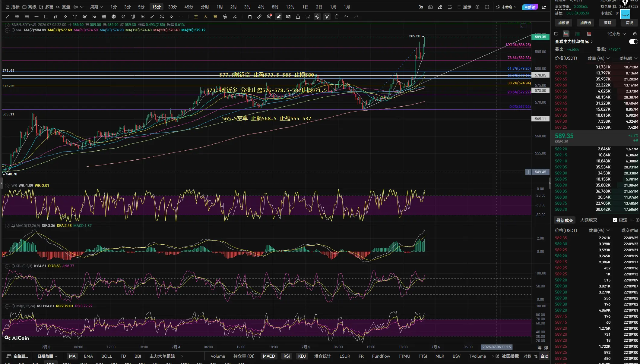Toggle the MA indicator button
Viewport: 640px width, 364px height.
coord(72,356)
